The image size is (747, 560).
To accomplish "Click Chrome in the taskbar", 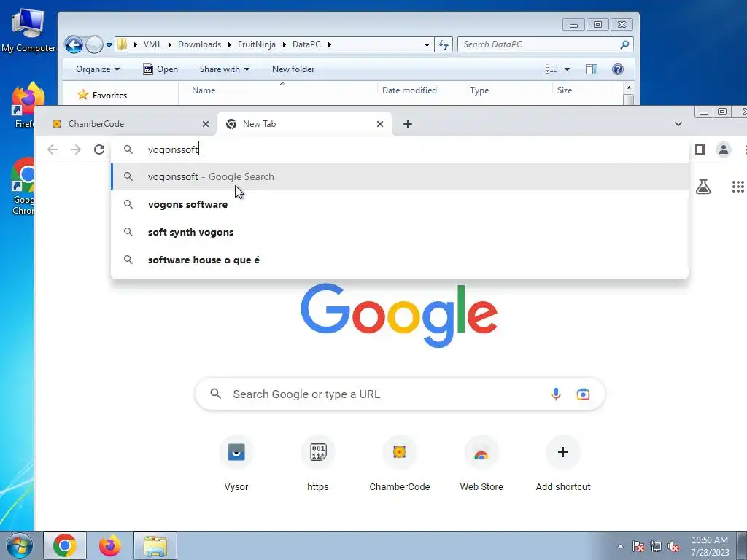I will click(x=65, y=545).
